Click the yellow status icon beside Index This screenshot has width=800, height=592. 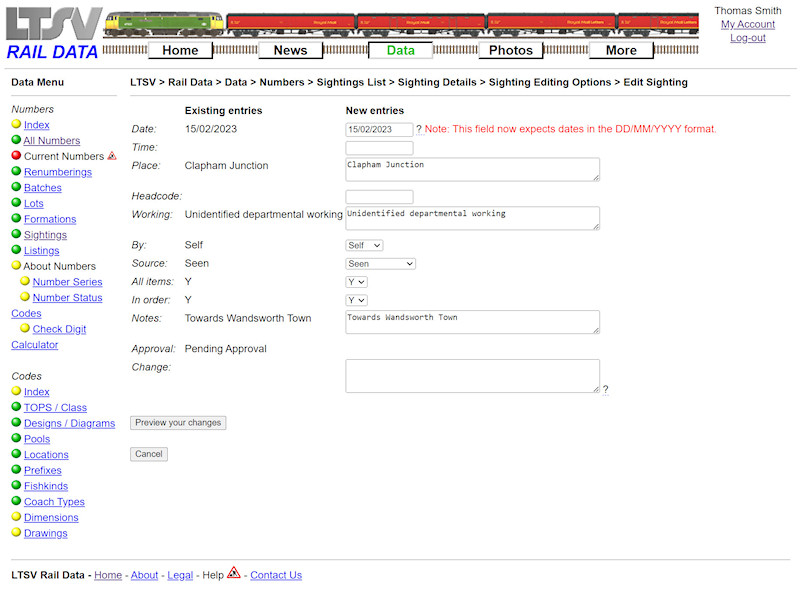tap(17, 124)
